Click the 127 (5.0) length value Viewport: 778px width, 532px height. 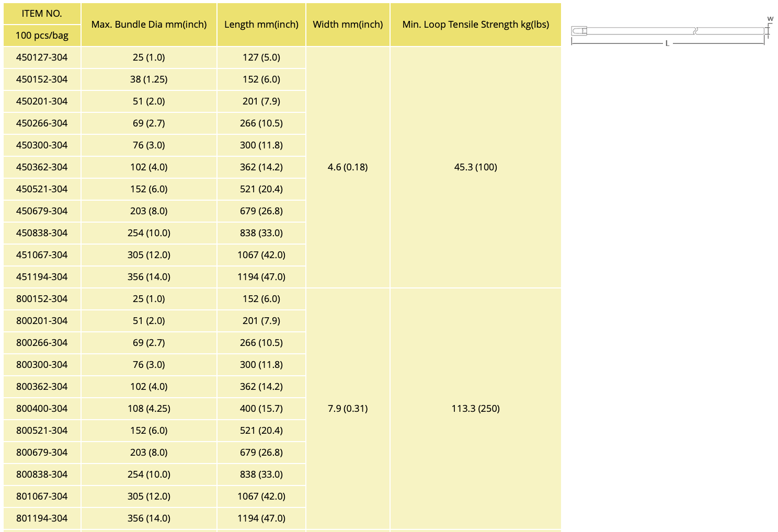click(261, 57)
